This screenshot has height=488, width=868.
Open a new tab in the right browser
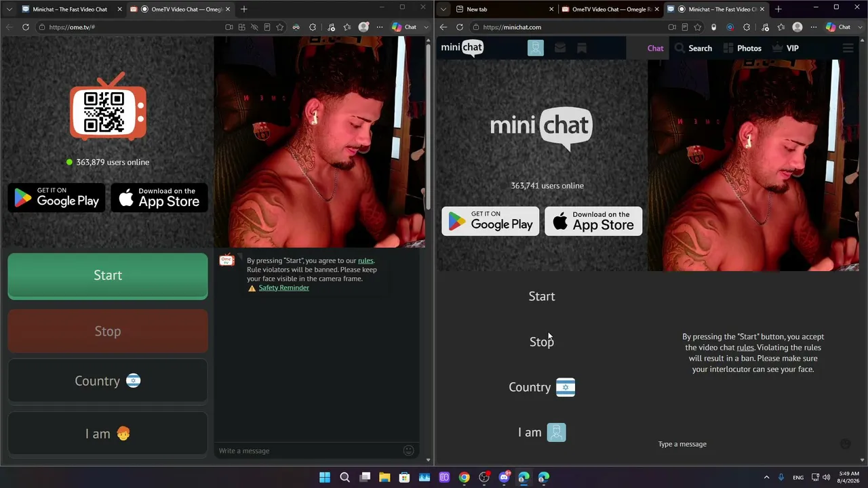778,9
